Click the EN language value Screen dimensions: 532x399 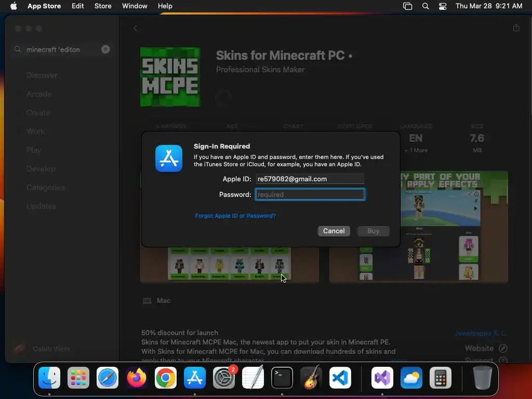416,138
